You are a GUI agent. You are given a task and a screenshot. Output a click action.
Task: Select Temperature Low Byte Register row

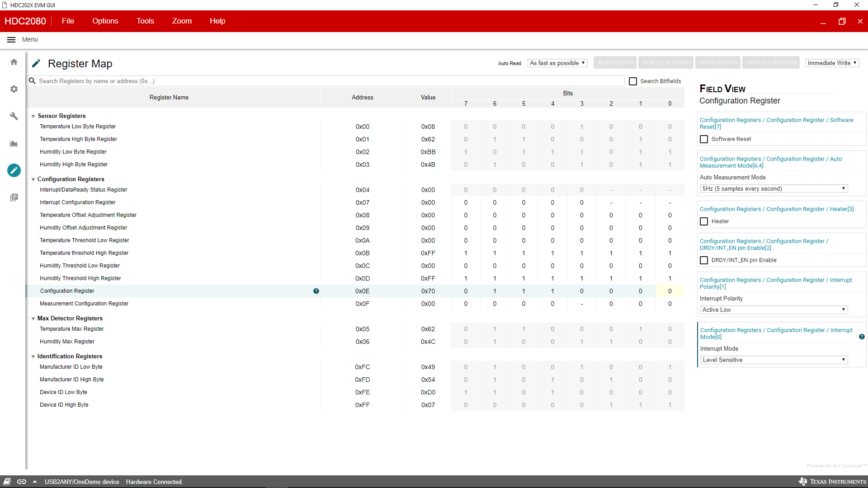coord(355,127)
